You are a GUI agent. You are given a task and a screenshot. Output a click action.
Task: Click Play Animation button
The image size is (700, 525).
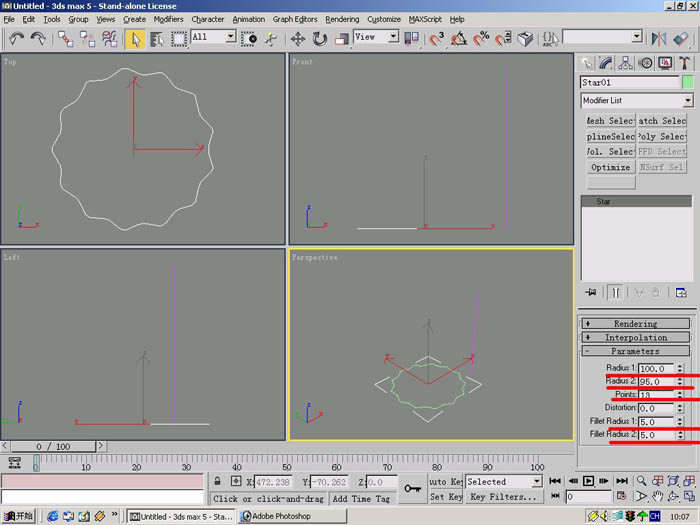pyautogui.click(x=588, y=481)
